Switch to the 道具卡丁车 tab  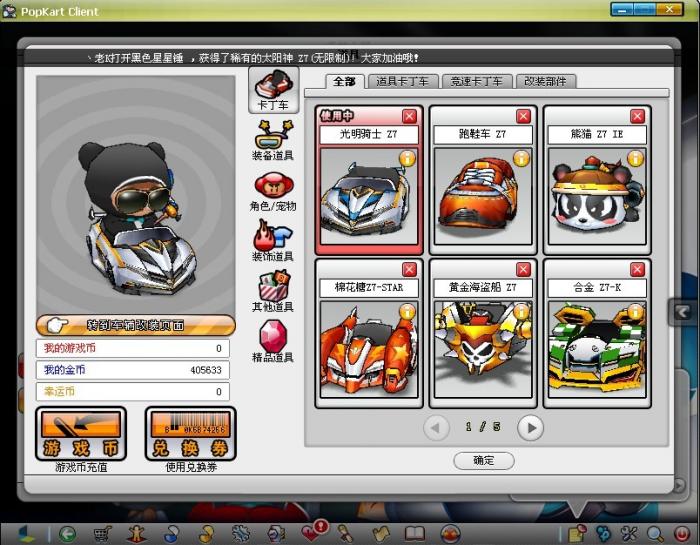[402, 82]
